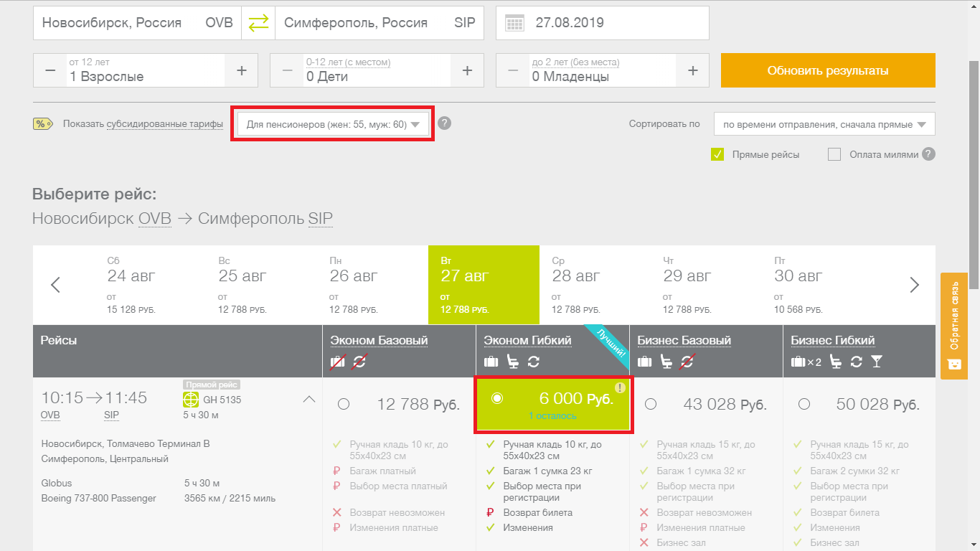Click exchange arrows icon under Эконом Гибкий
Image resolution: width=980 pixels, height=551 pixels.
click(533, 362)
